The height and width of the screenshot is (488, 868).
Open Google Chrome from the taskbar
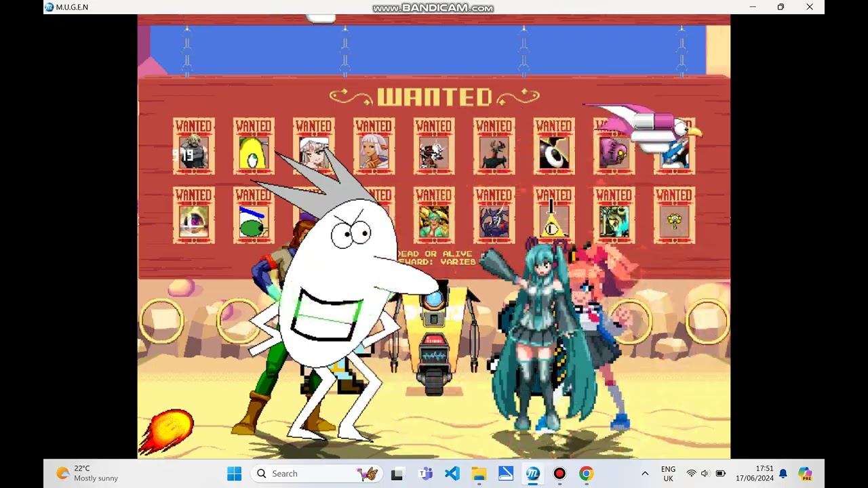[587, 474]
